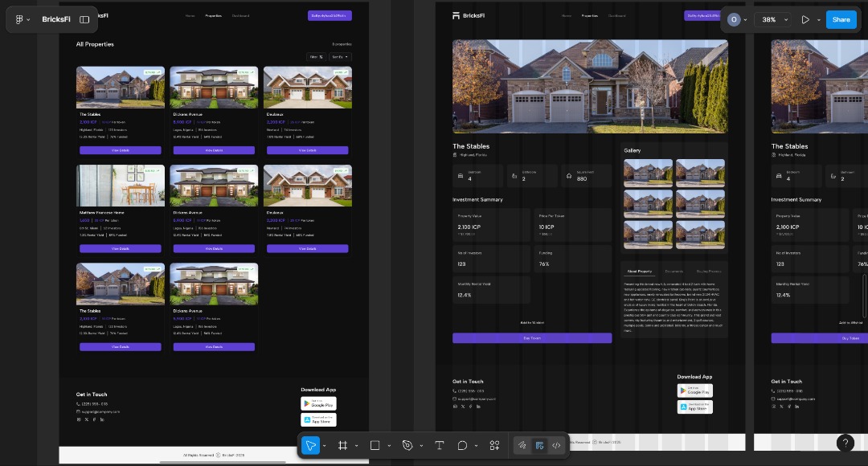
Task: Open the Present options dropdown arrow
Action: (x=819, y=20)
